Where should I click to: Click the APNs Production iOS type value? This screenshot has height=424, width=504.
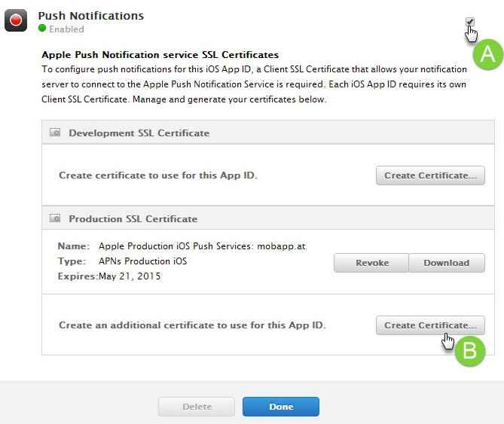tap(142, 261)
